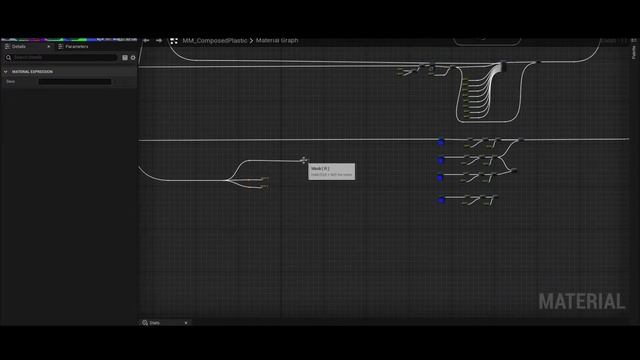This screenshot has height=360, width=640.
Task: Open the property matrix grid icon
Action: [125, 58]
